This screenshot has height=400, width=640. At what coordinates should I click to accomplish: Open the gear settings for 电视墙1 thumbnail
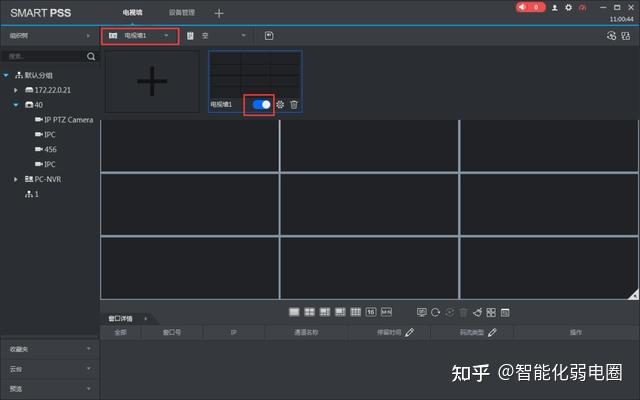tap(280, 104)
